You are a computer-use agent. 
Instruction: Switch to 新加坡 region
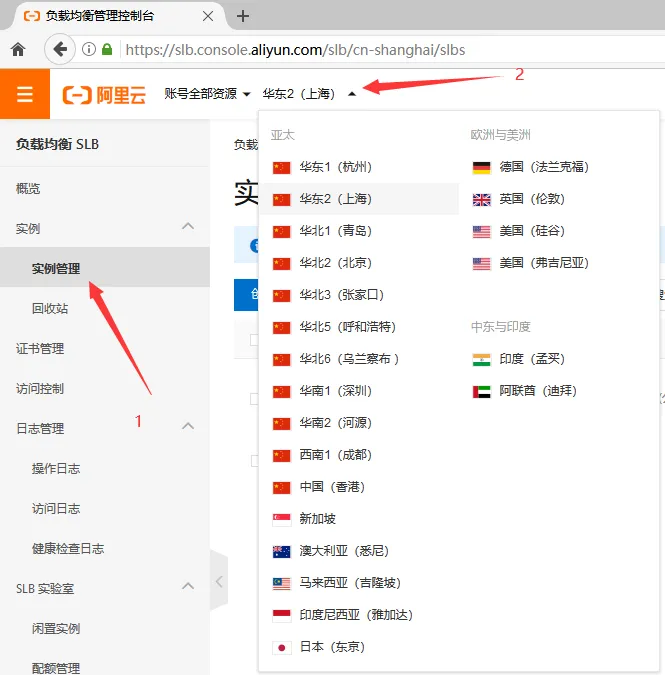359,519
